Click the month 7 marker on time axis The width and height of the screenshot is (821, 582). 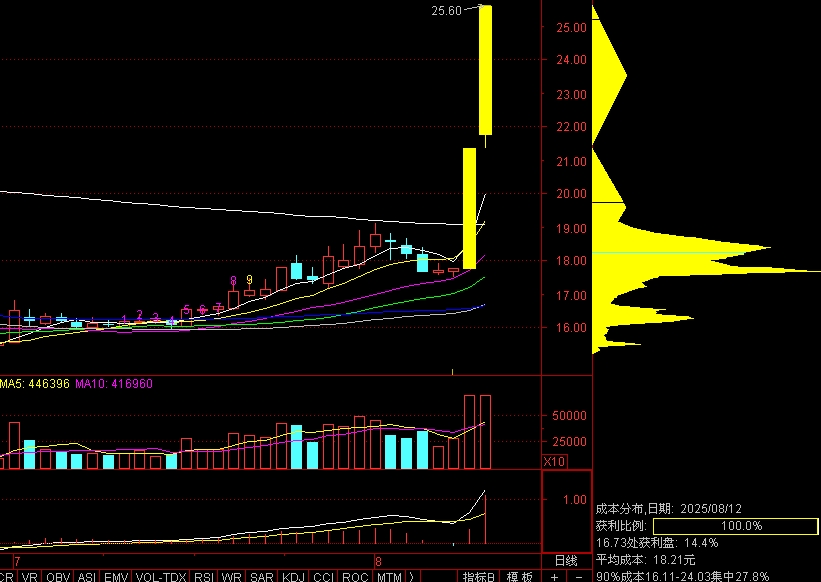click(x=17, y=562)
